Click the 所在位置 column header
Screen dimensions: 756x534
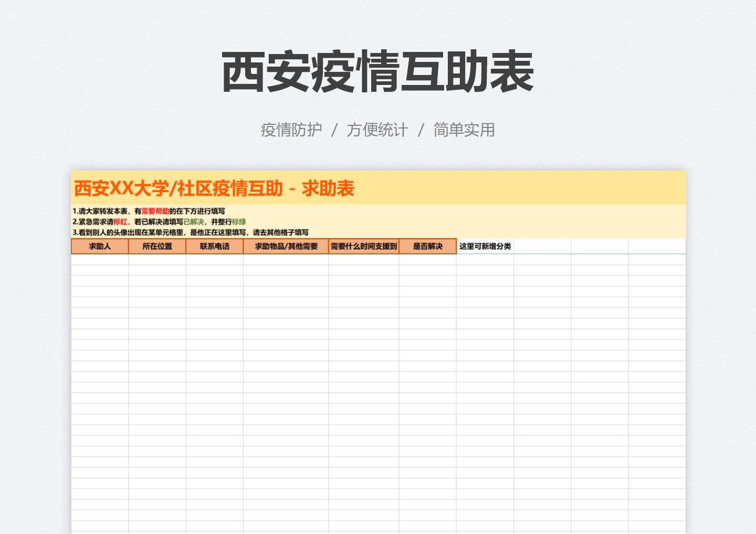click(x=157, y=245)
